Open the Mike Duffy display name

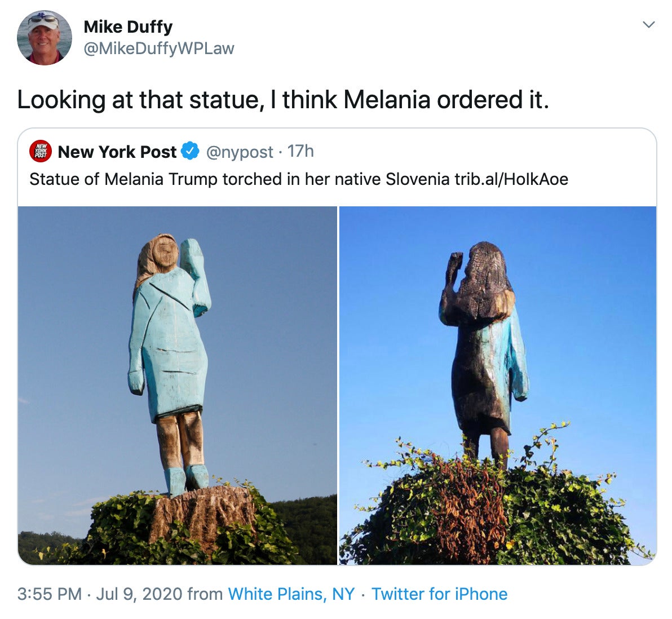(x=128, y=27)
